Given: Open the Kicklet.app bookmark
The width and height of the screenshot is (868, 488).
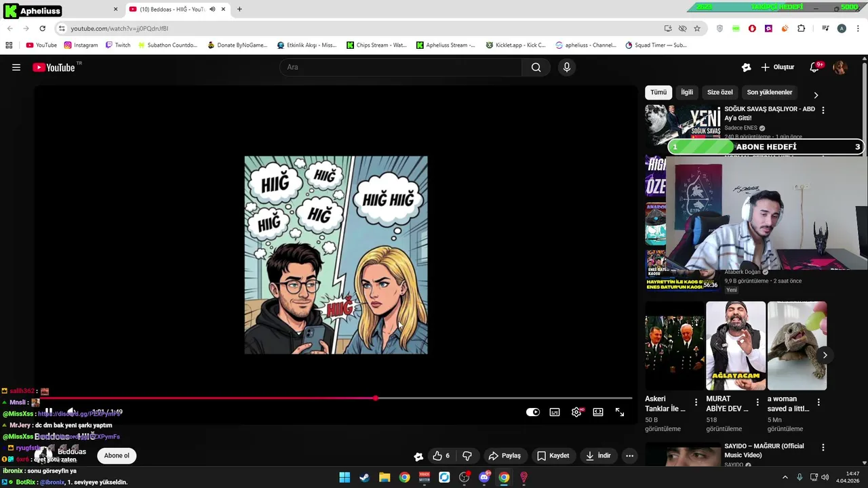Looking at the screenshot, I should tap(516, 45).
